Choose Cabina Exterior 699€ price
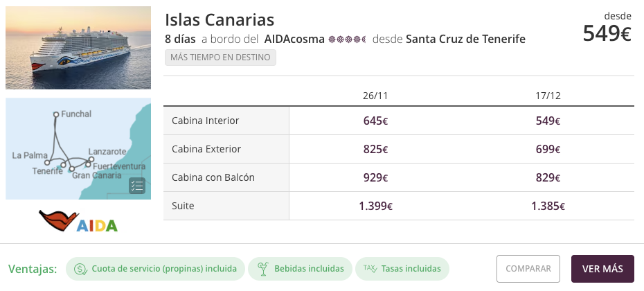Image resolution: width=644 pixels, height=291 pixels. point(548,149)
